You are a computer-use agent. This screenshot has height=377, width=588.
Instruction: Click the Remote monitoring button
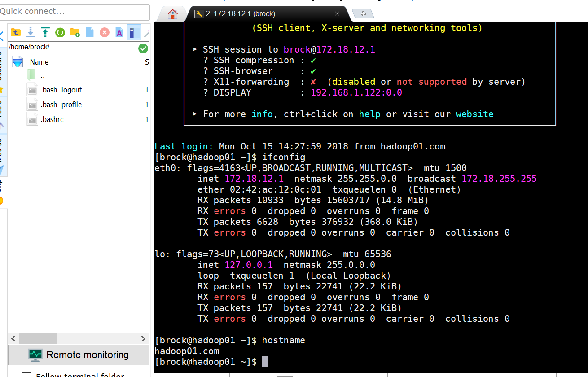[79, 355]
